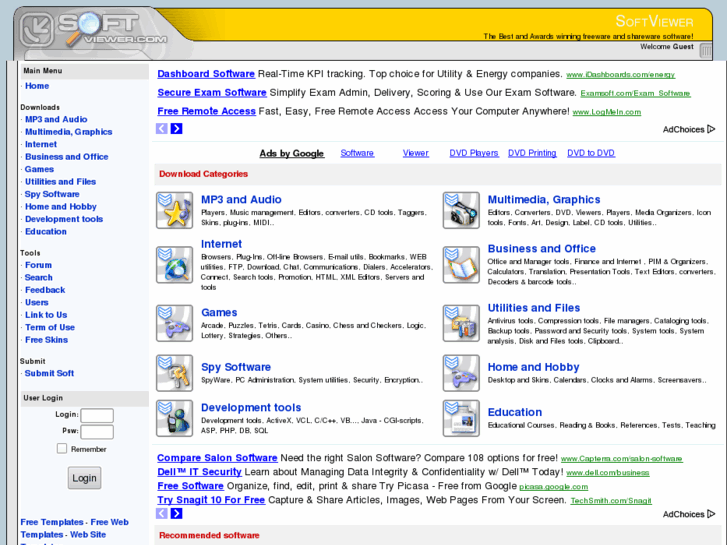Click the Login input field
The image size is (727, 545).
[x=97, y=415]
